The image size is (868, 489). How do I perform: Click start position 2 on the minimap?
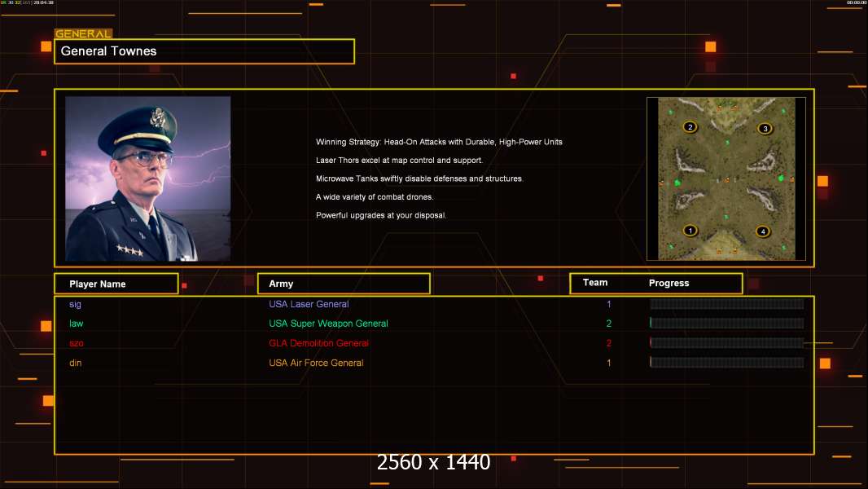coord(690,127)
